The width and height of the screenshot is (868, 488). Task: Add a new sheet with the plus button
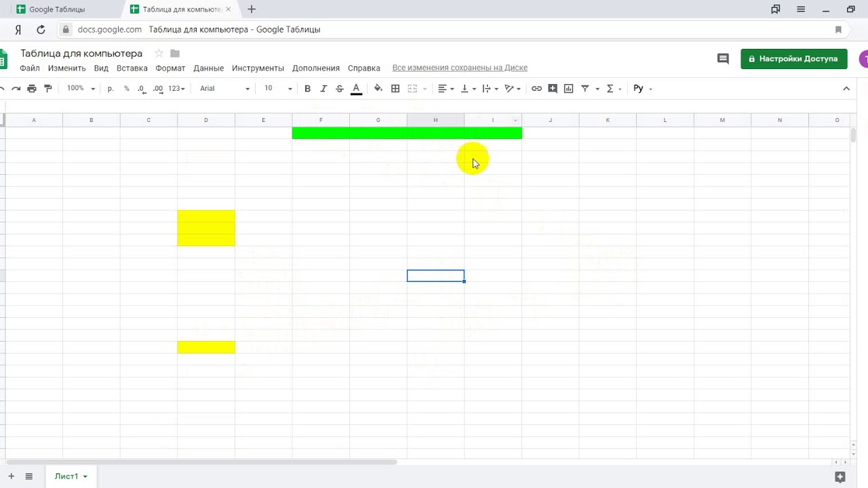pos(11,476)
